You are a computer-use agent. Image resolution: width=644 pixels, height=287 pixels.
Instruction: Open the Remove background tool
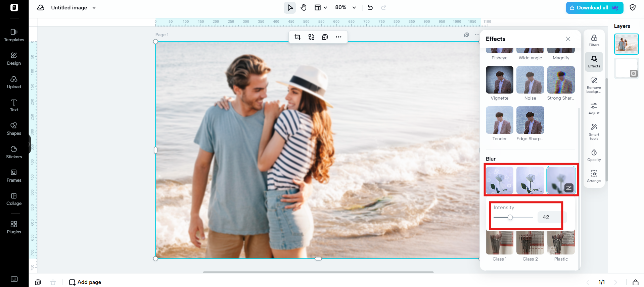[594, 85]
